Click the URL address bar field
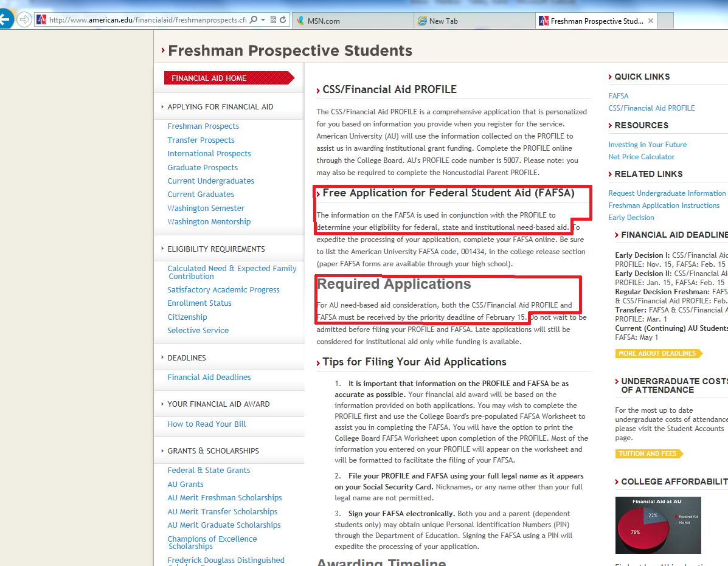The image size is (728, 566). click(146, 20)
